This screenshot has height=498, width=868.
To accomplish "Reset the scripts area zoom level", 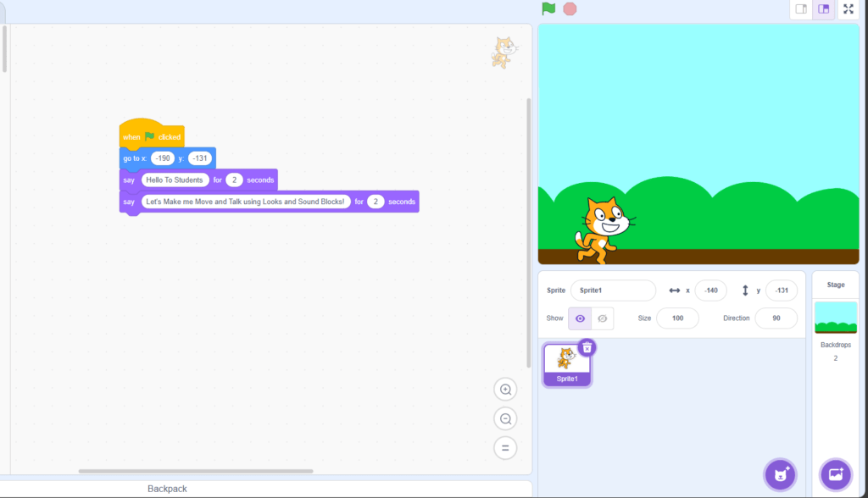I will [504, 447].
